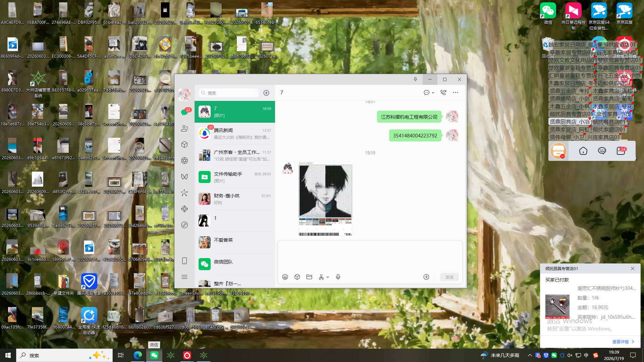Open the Chats tab in WeChat sidebar
644x362 pixels.
(x=184, y=112)
